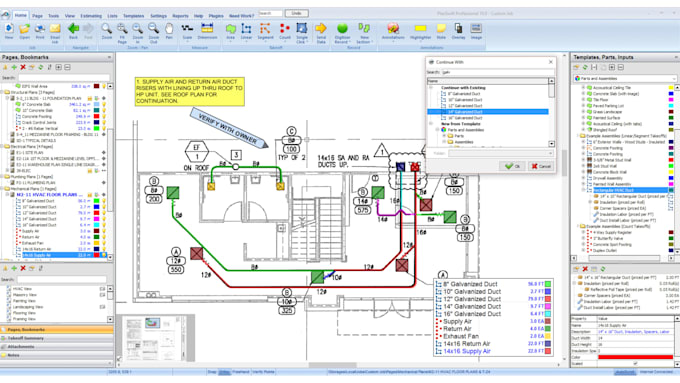Switch to Takeoff Summary panel
Viewport: 680px width, 383px height.
point(56,338)
